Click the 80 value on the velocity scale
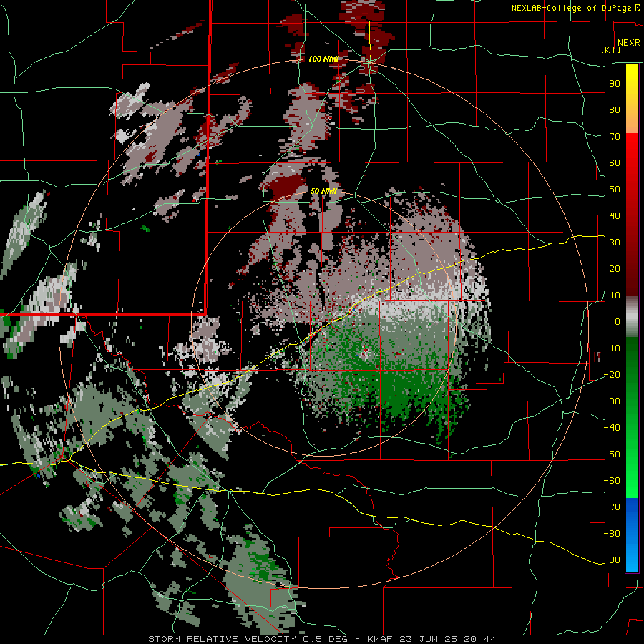The width and height of the screenshot is (644, 644). click(615, 109)
